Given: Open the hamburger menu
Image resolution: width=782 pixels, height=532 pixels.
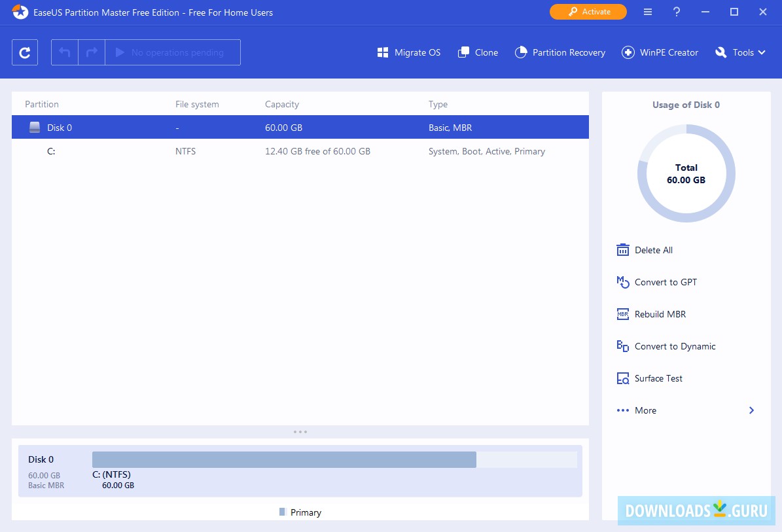Looking at the screenshot, I should coord(647,12).
